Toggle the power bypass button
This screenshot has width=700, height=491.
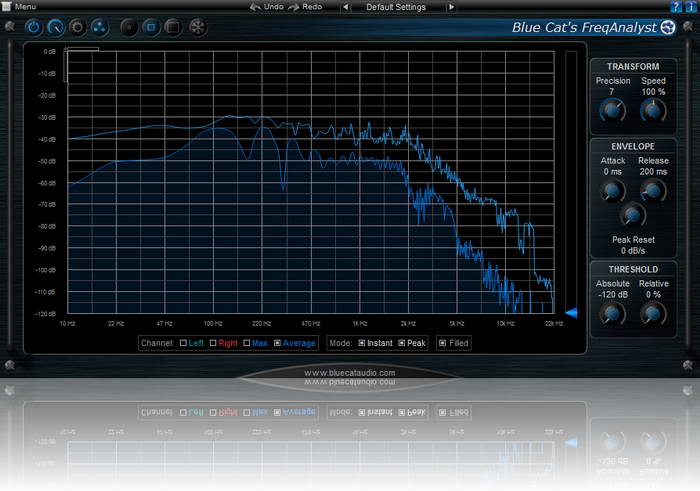tap(33, 27)
